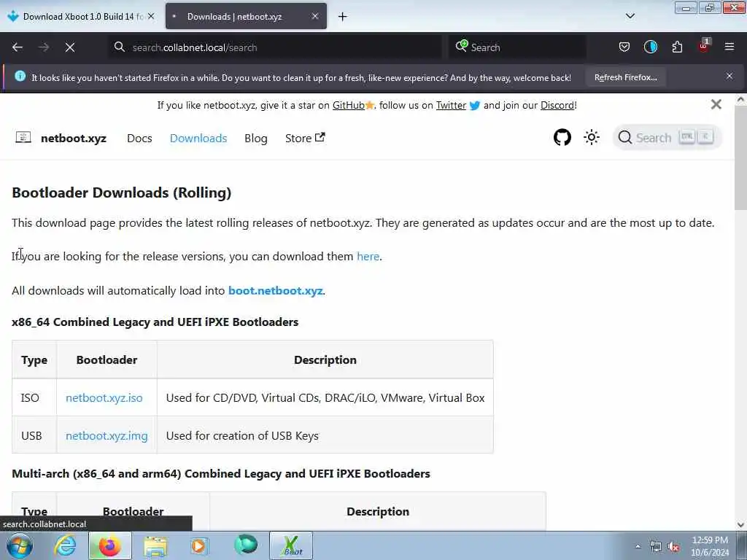Open the boot.netboot.xyz link
747x560 pixels.
[x=275, y=290]
